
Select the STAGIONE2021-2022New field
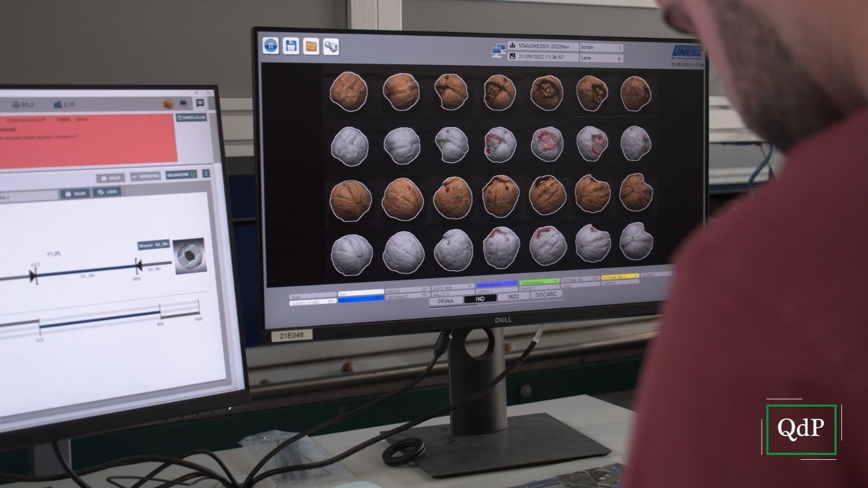(x=544, y=47)
